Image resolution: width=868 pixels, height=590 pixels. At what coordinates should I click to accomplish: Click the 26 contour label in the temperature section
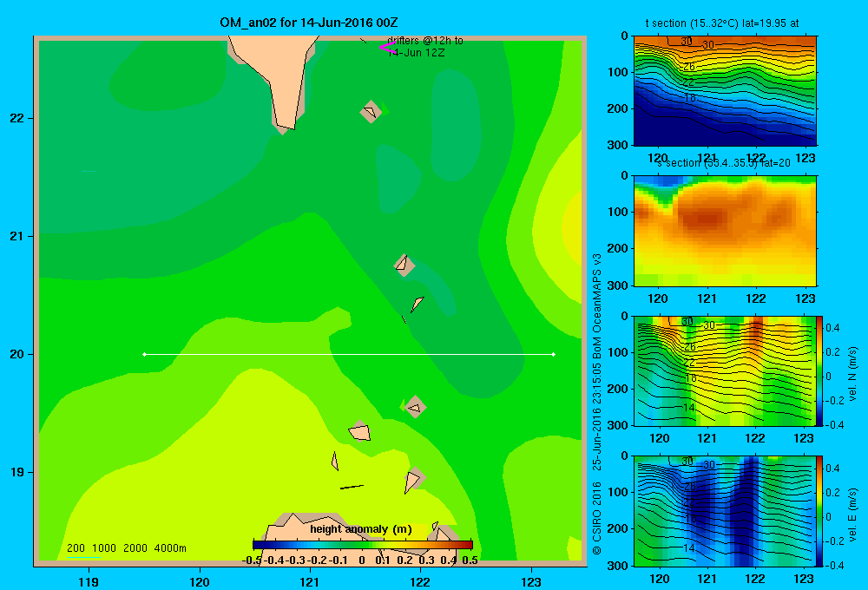689,67
